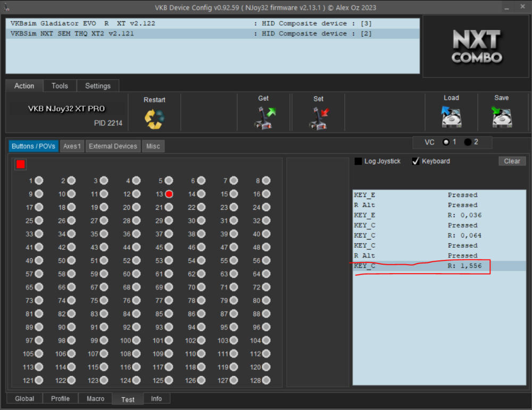Click the Save profile disk icon
This screenshot has height=410, width=532.
501,117
